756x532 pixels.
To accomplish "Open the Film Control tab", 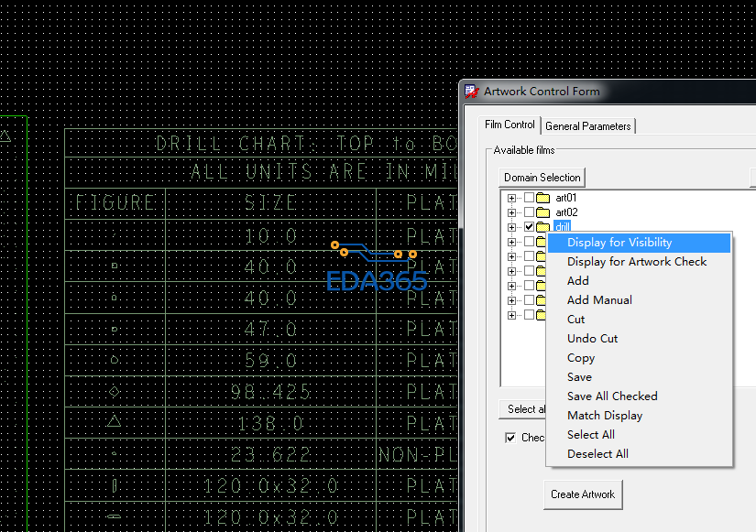I will tap(509, 125).
